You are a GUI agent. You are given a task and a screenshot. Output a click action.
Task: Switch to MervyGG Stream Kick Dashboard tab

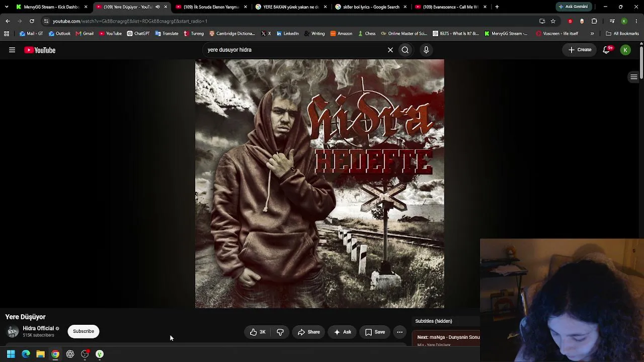(x=52, y=7)
